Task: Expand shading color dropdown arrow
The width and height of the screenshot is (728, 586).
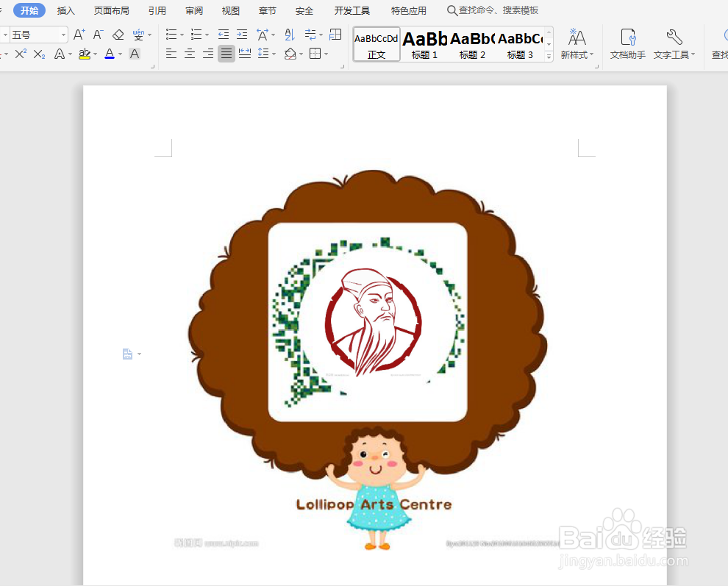Action: [301, 54]
